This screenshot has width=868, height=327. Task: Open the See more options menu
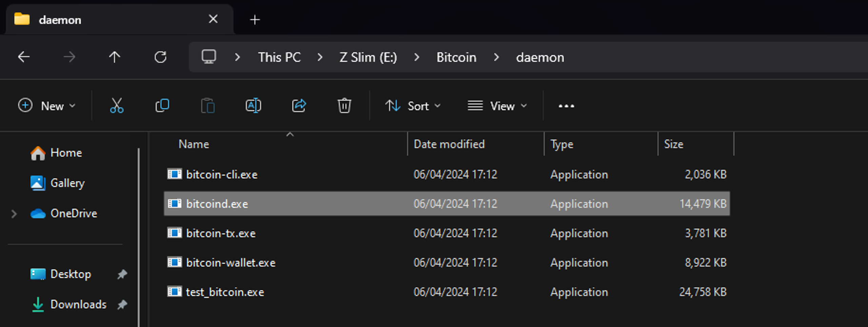pyautogui.click(x=566, y=106)
